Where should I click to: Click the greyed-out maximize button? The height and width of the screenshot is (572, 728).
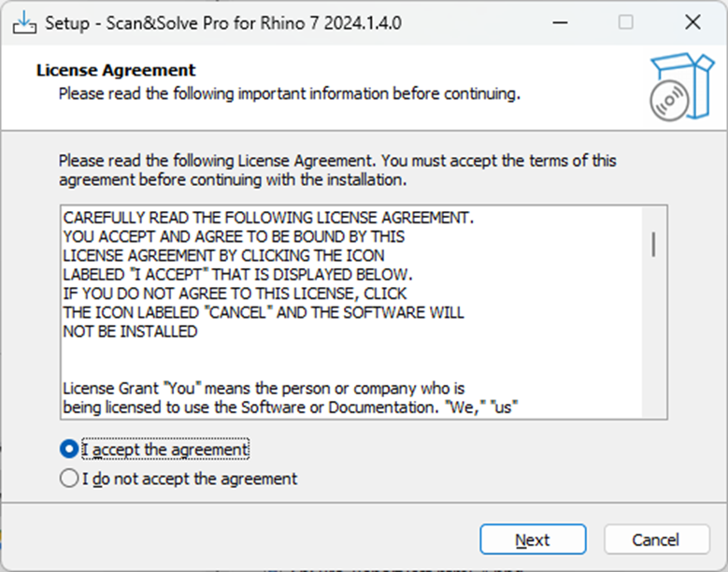(x=625, y=21)
